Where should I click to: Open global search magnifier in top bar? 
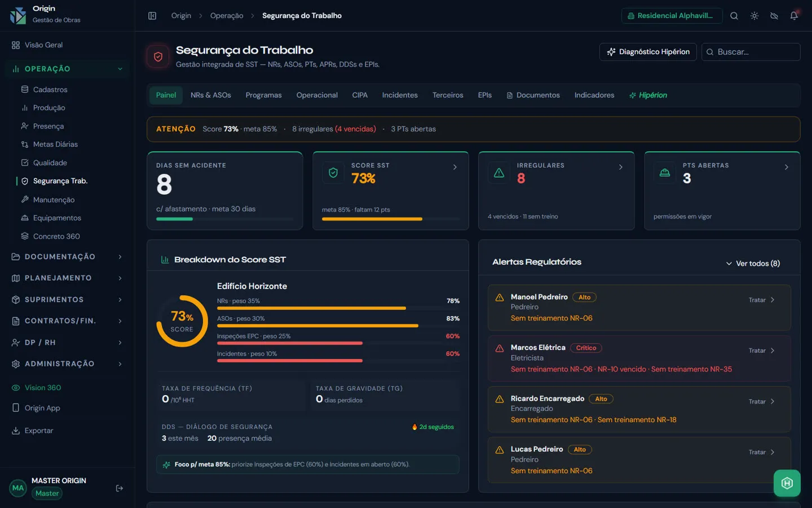coord(734,16)
